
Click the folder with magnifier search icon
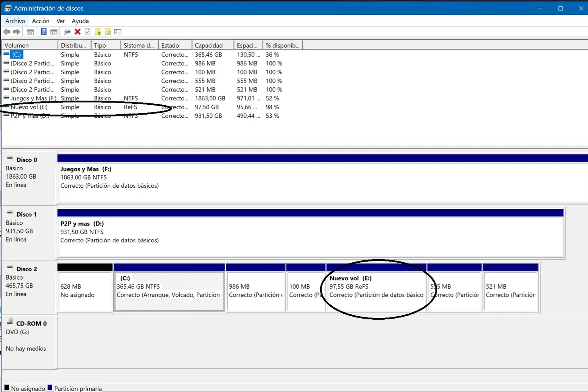[x=108, y=32]
